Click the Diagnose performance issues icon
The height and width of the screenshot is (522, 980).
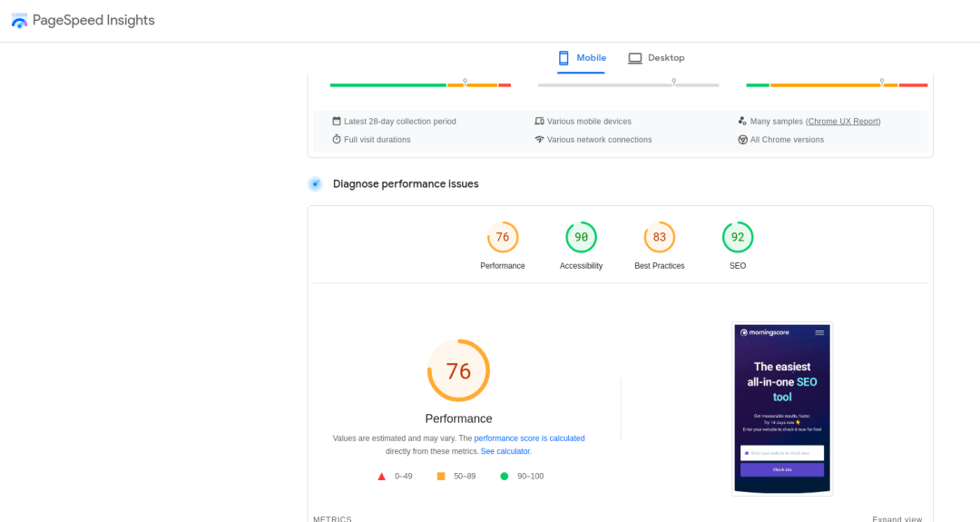click(315, 184)
